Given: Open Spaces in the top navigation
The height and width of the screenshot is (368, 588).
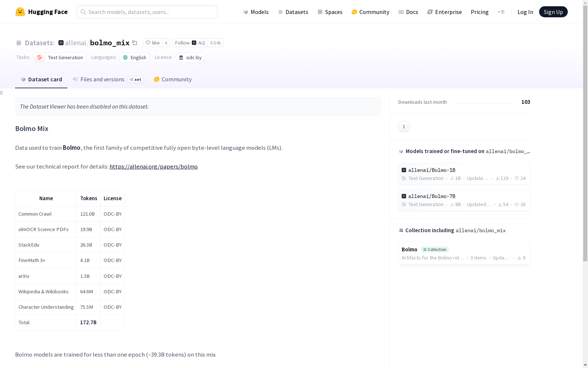Looking at the screenshot, I should tap(330, 12).
